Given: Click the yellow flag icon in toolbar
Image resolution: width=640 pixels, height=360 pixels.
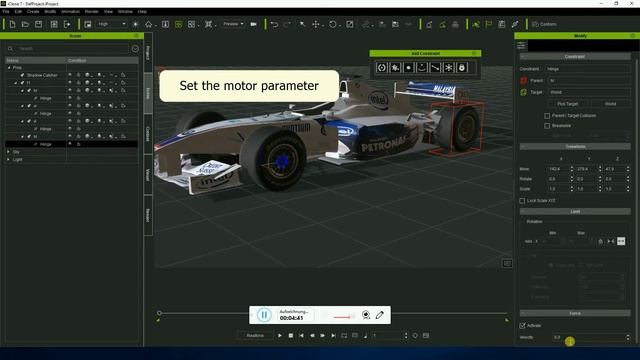Looking at the screenshot, I should tap(489, 24).
